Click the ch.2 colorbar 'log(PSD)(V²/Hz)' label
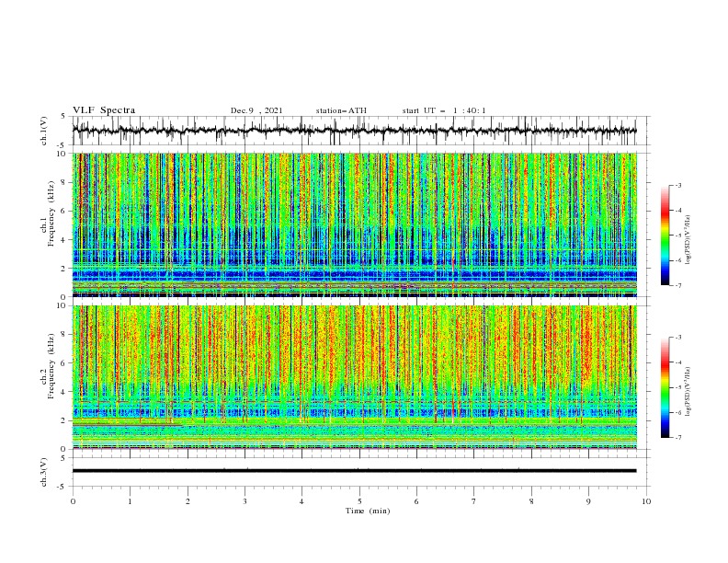Viewport: 728px width, 563px height. pos(688,392)
